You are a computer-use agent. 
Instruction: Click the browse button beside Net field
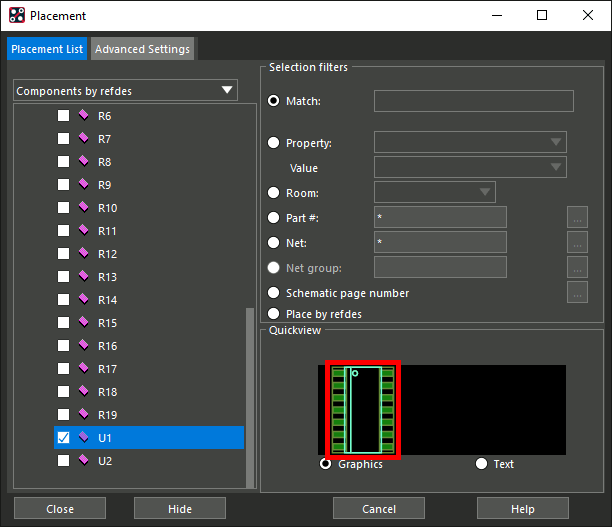[x=577, y=242]
